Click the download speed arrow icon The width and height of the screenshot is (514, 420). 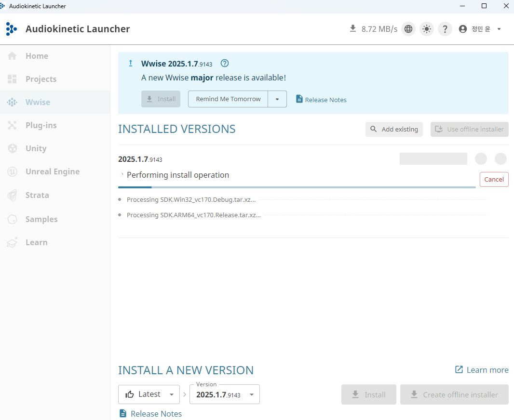pos(353,28)
